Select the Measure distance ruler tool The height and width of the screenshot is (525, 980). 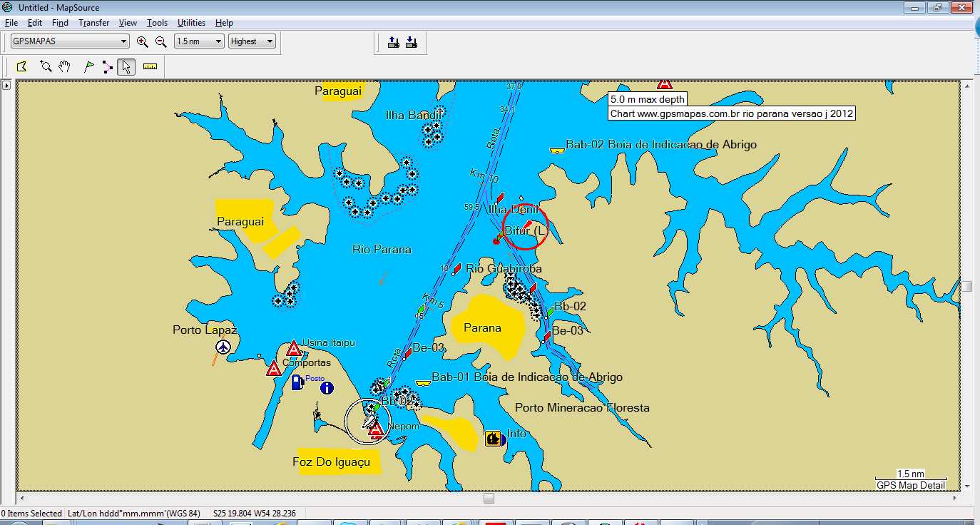[150, 67]
